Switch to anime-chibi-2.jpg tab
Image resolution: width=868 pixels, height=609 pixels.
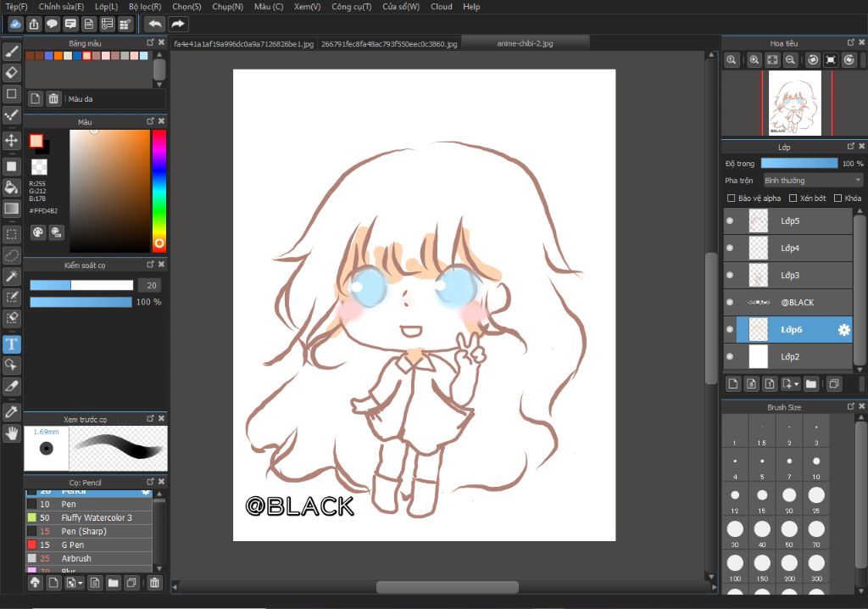point(525,43)
